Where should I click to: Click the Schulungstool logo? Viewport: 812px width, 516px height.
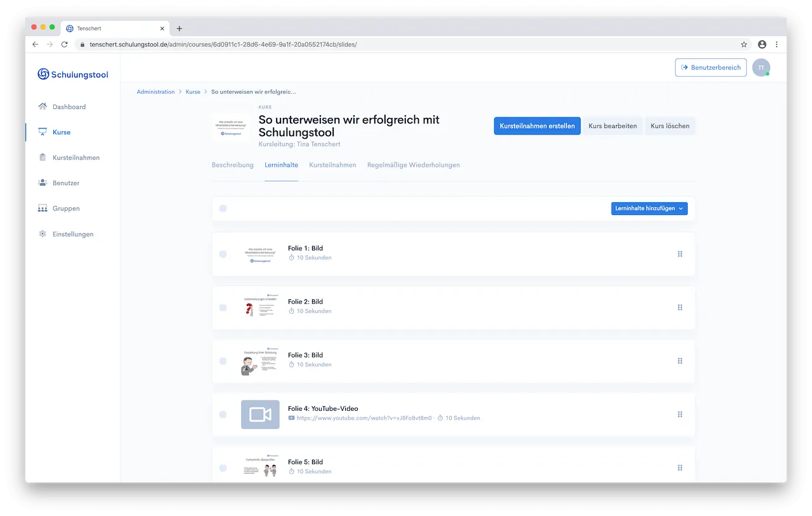(73, 74)
